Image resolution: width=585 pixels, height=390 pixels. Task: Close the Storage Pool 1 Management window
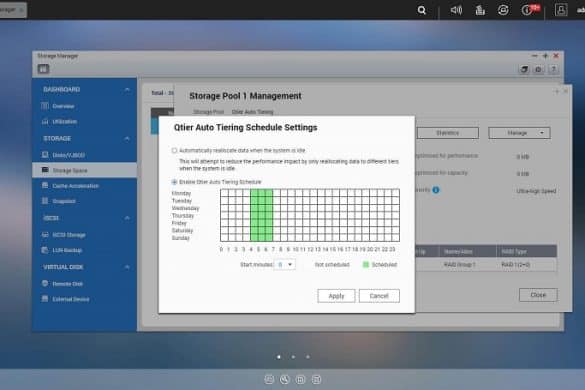pyautogui.click(x=538, y=295)
